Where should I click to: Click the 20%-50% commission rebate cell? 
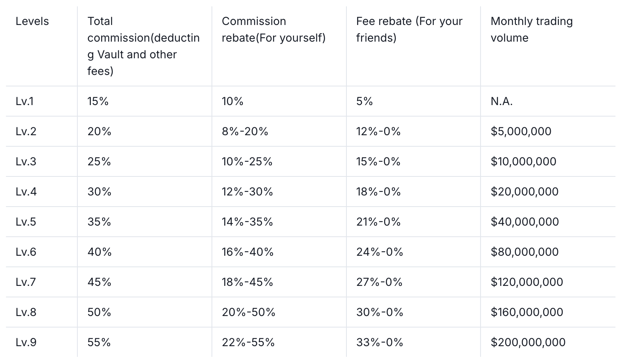pyautogui.click(x=248, y=312)
